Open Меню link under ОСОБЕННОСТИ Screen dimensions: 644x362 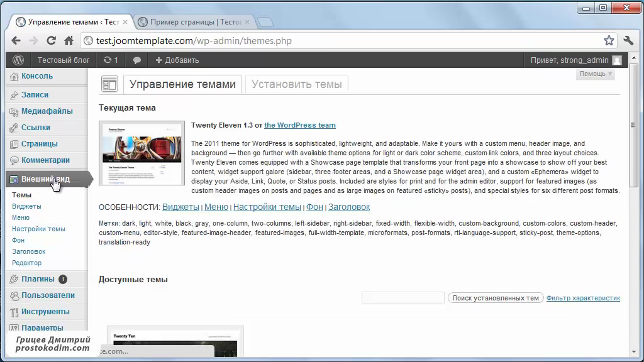coord(216,207)
